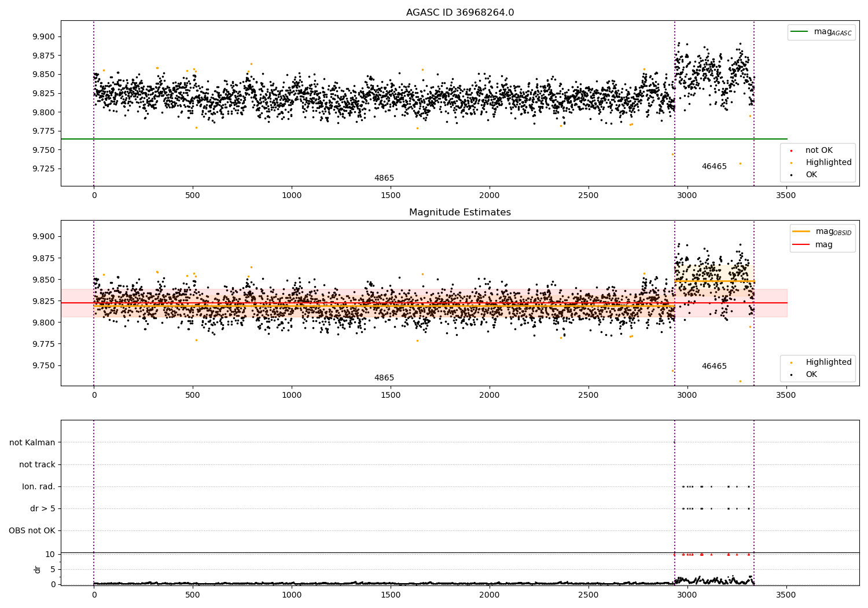868x608 pixels.
Task: Click the AGASC ID 36968264.0 title
Action: point(460,13)
